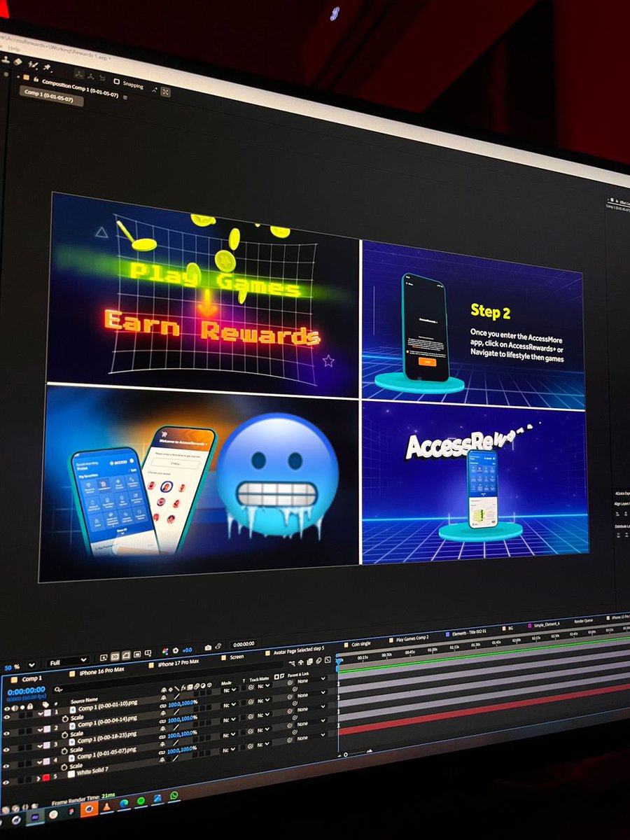Click the blue 100.0,100.0% Scale value

point(182,704)
